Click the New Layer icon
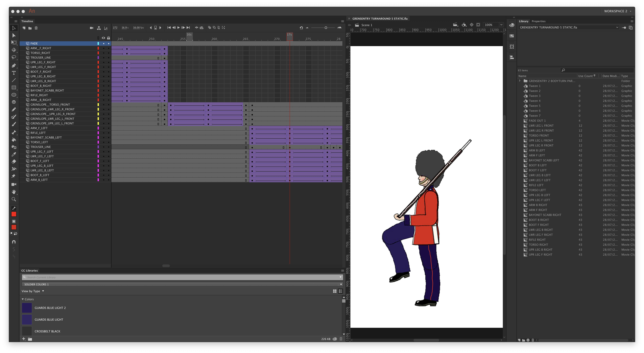 coord(24,28)
